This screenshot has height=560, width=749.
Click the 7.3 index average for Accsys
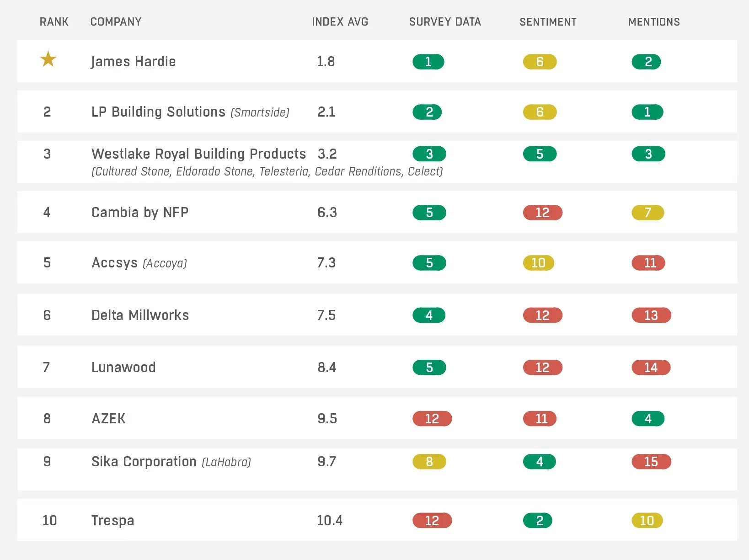pos(326,263)
